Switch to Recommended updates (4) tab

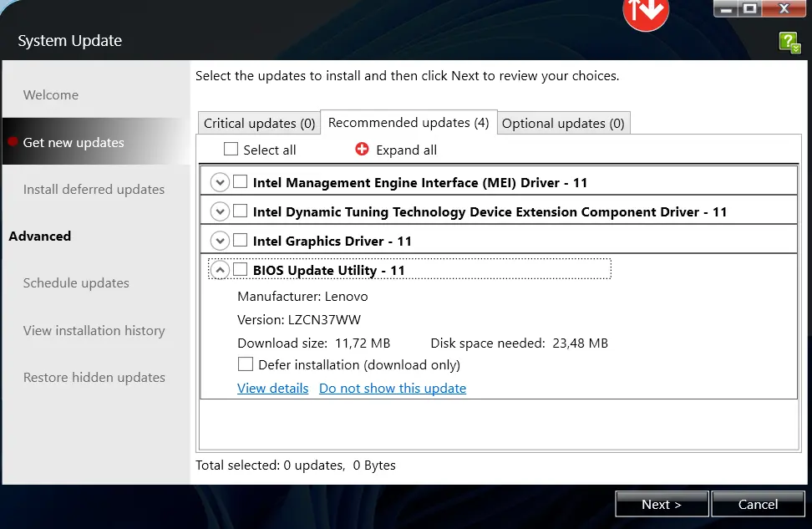[409, 122]
